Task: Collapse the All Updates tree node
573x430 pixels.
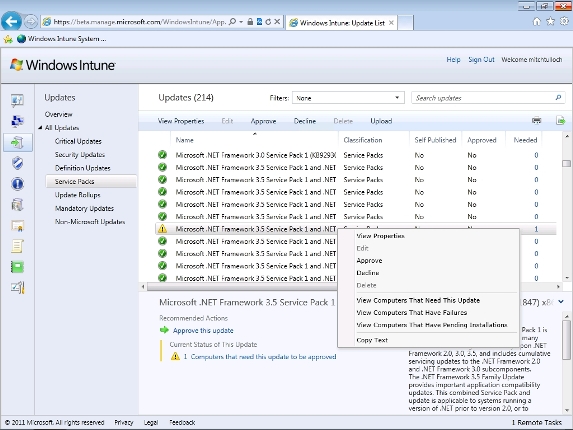Action: click(x=40, y=128)
